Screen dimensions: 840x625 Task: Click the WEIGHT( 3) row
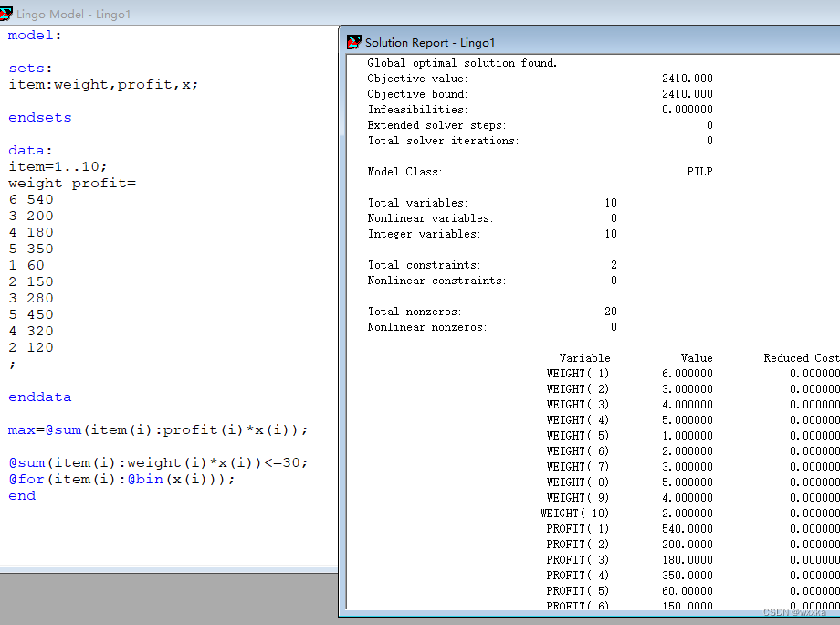[x=693, y=405]
